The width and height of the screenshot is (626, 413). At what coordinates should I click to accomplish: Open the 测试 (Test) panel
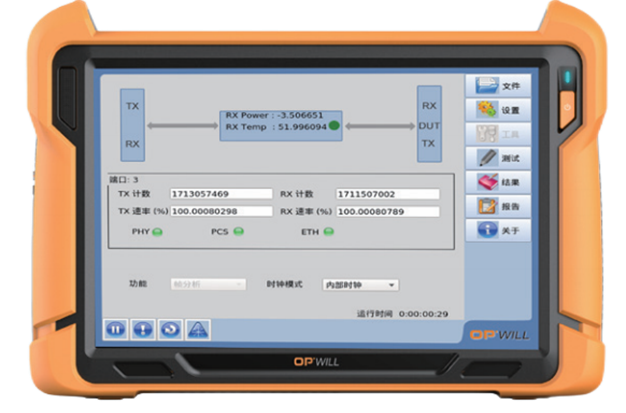point(499,158)
